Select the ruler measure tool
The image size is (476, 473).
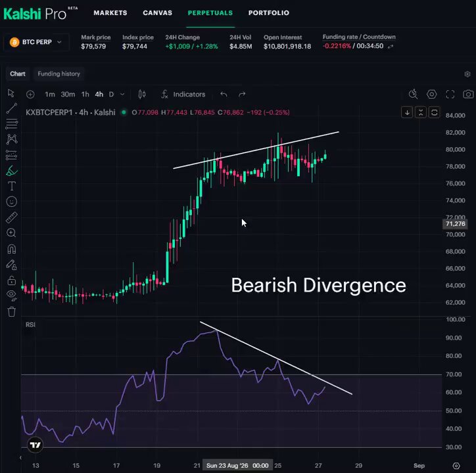click(12, 217)
